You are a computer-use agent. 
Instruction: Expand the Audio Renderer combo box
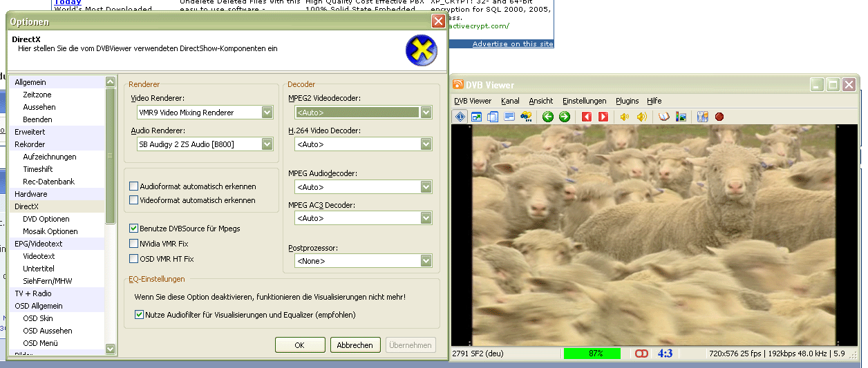coord(267,144)
